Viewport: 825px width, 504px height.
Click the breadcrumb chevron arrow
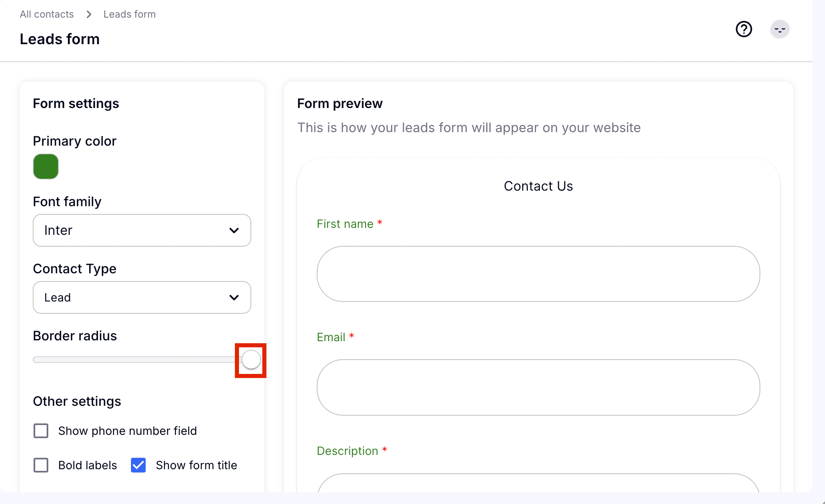[x=89, y=15]
